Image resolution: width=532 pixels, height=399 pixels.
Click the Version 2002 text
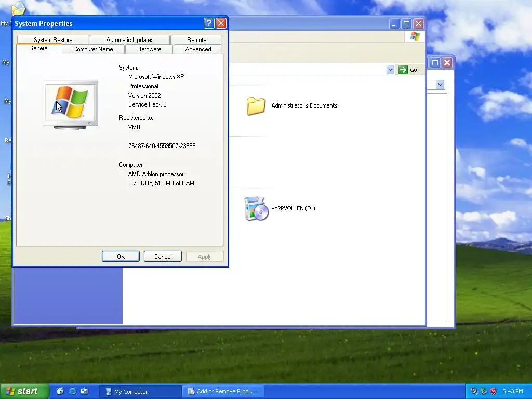coord(144,96)
